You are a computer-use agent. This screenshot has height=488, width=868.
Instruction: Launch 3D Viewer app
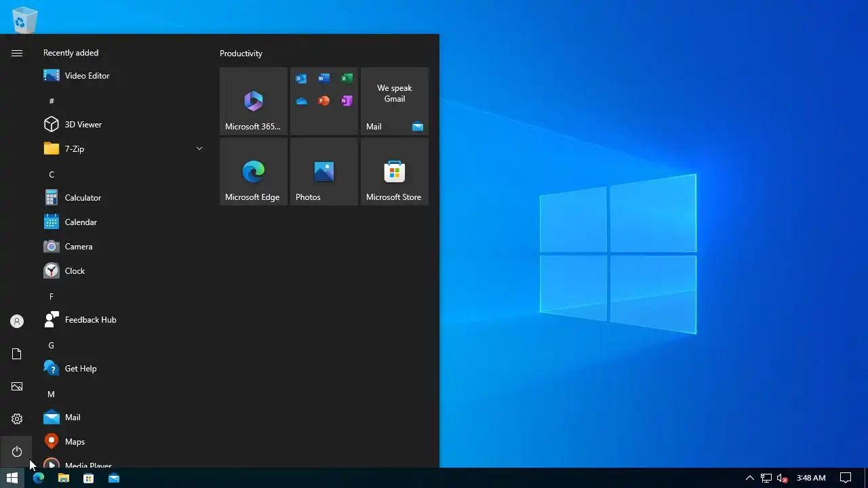tap(122, 125)
